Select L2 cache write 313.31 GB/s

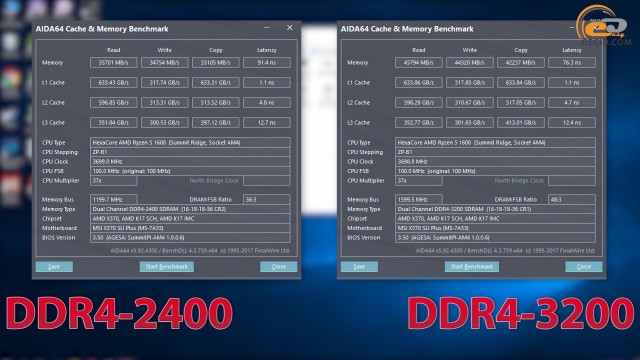coord(164,102)
